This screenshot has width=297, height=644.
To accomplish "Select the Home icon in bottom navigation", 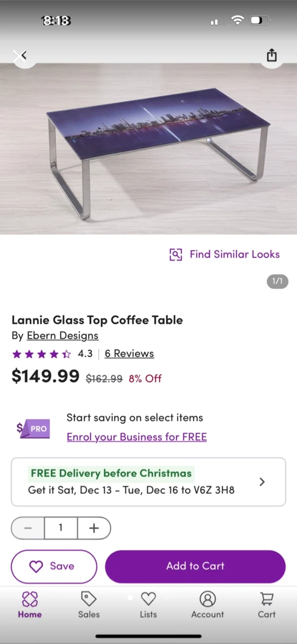I will click(30, 598).
